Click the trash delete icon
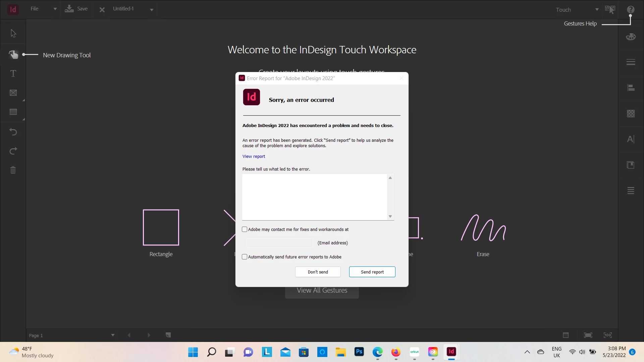644x362 pixels. 13,170
